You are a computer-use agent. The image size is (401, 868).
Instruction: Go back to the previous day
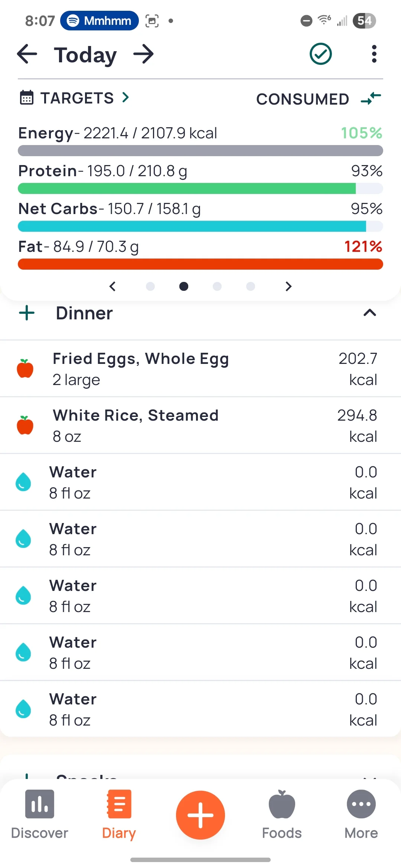[x=27, y=54]
